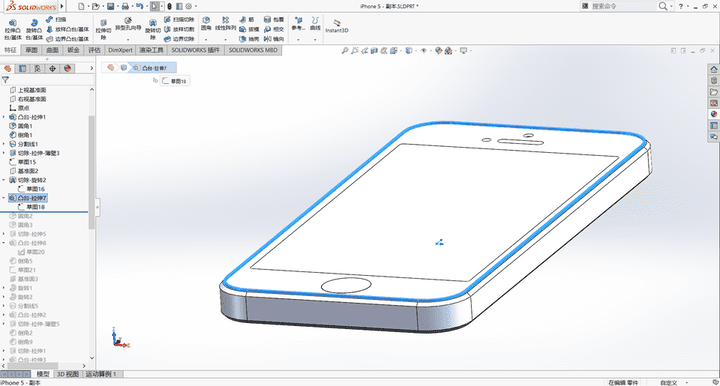Screen dimensions: 720x386
Task: Select 圆角1 in the feature tree
Action: coord(25,126)
